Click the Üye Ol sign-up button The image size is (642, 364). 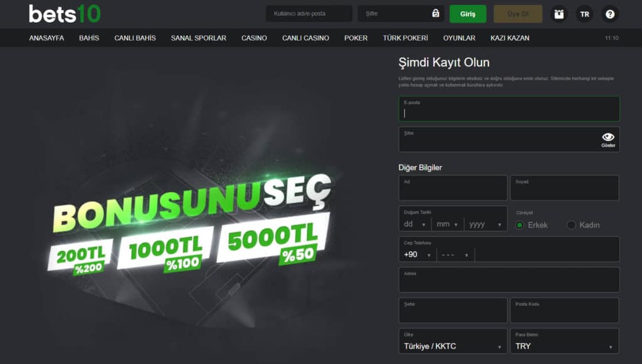click(x=518, y=14)
